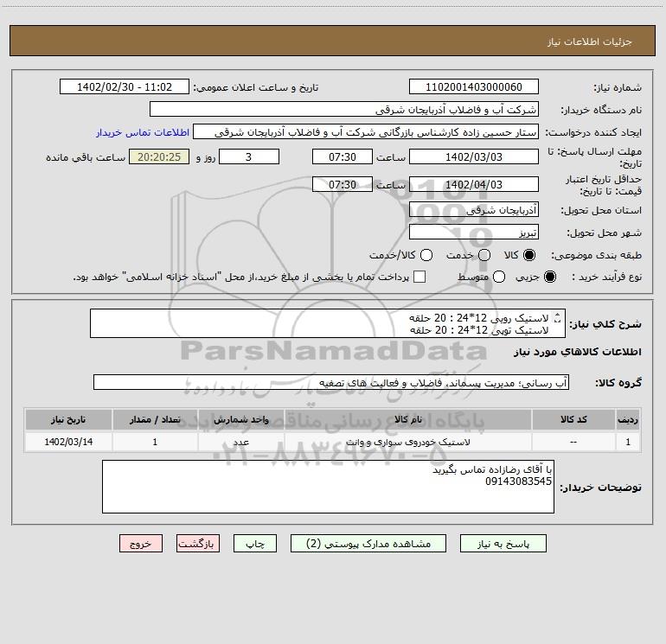The width and height of the screenshot is (666, 644).
Task: Click the unit cell عدد
Action: (240, 442)
